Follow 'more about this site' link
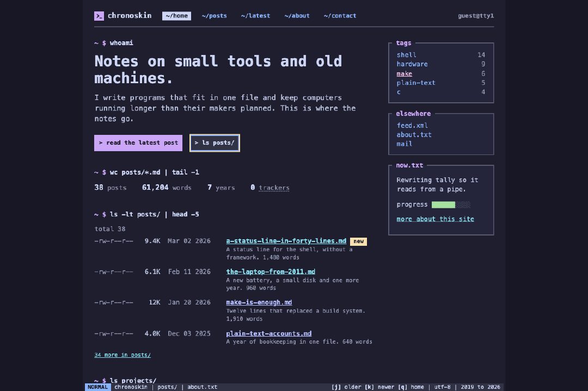The width and height of the screenshot is (588, 391). [435, 219]
